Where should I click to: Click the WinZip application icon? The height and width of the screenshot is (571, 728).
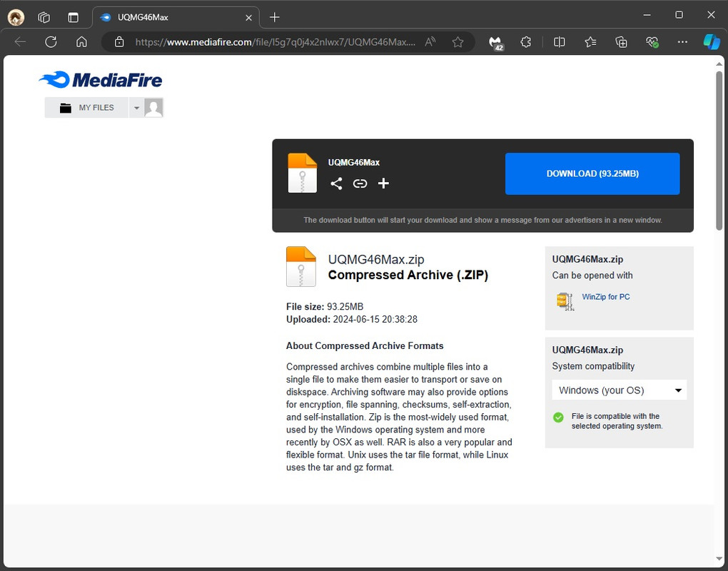tap(565, 300)
